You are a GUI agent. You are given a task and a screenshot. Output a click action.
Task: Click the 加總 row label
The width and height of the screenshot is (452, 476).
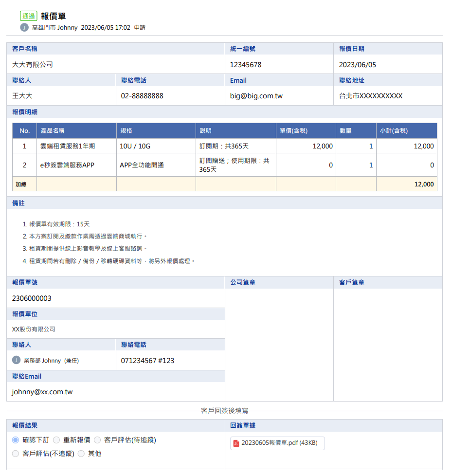(x=21, y=184)
